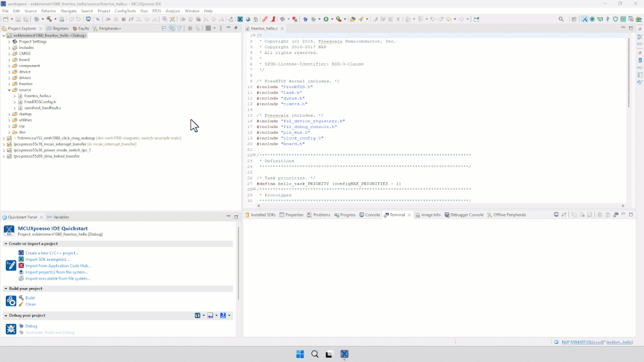Switch to the Registers tab

[x=57, y=28]
